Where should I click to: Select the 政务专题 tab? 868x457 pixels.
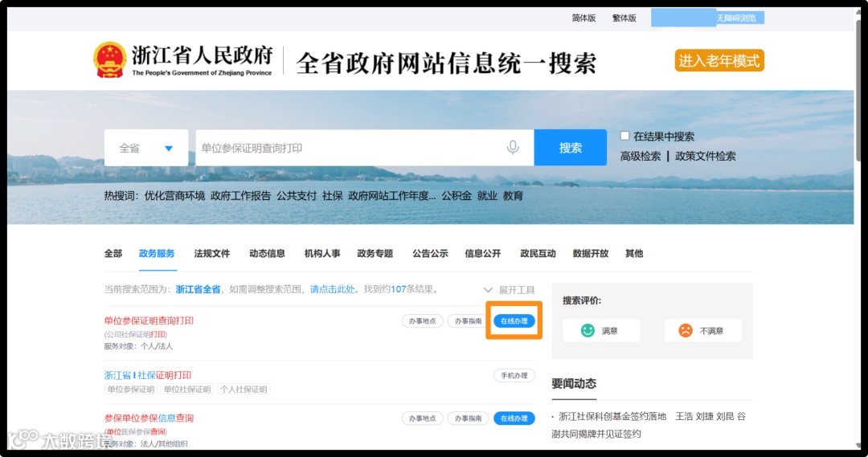[375, 253]
